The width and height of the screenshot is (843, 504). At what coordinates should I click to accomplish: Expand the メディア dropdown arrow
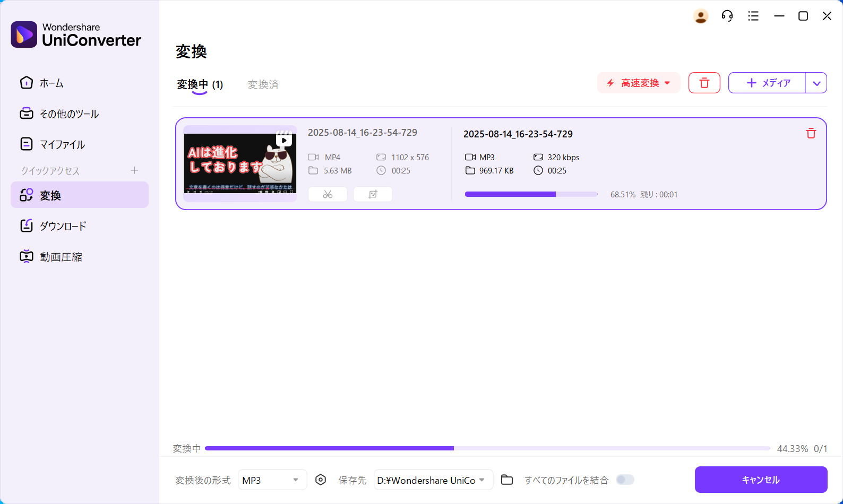tap(816, 83)
